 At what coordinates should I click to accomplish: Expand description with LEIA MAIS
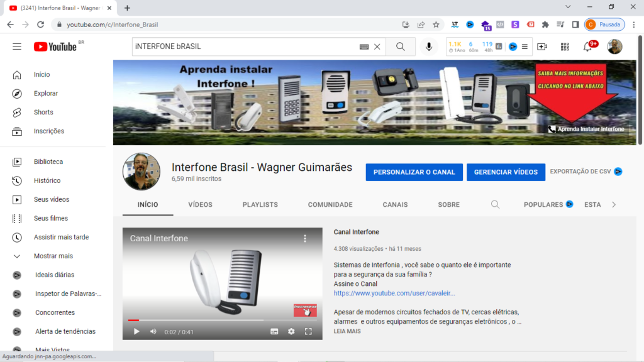347,331
